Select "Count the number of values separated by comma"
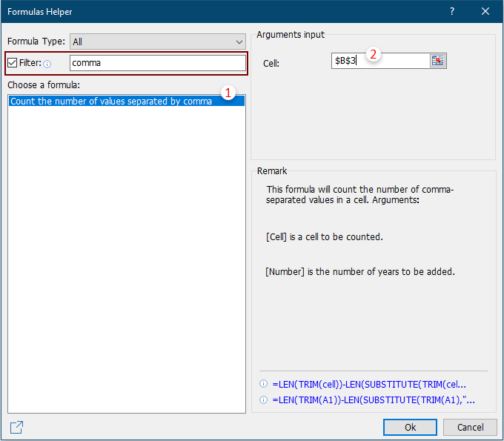The image size is (504, 441). (111, 102)
